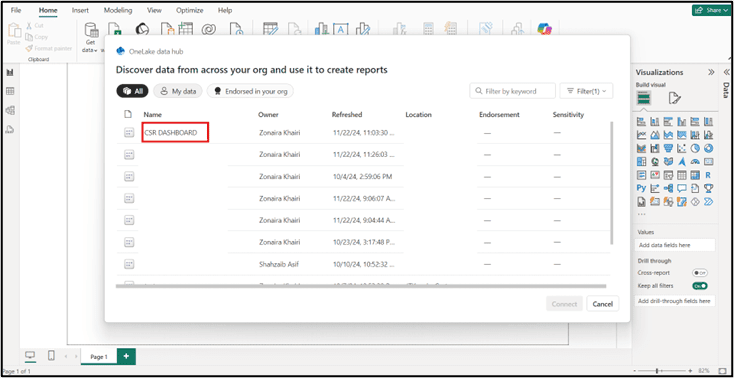Open the Table view icon in left sidebar
This screenshot has width=734, height=378.
point(10,91)
